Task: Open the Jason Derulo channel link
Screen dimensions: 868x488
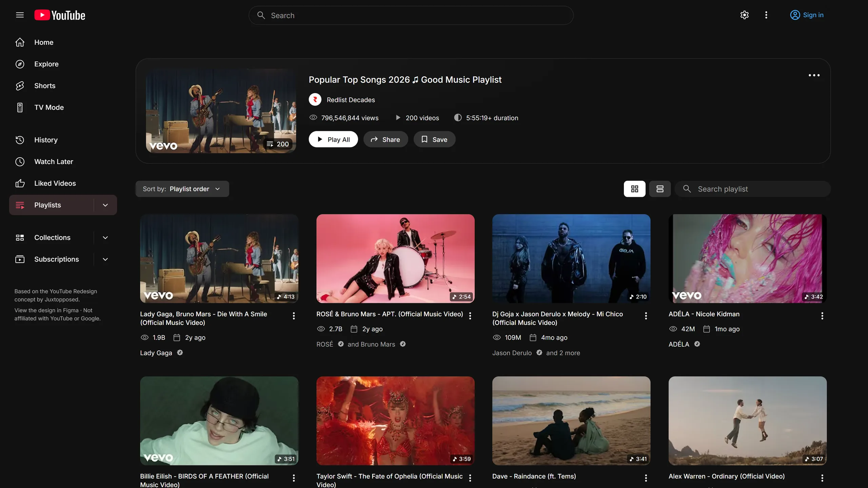Action: tap(512, 353)
